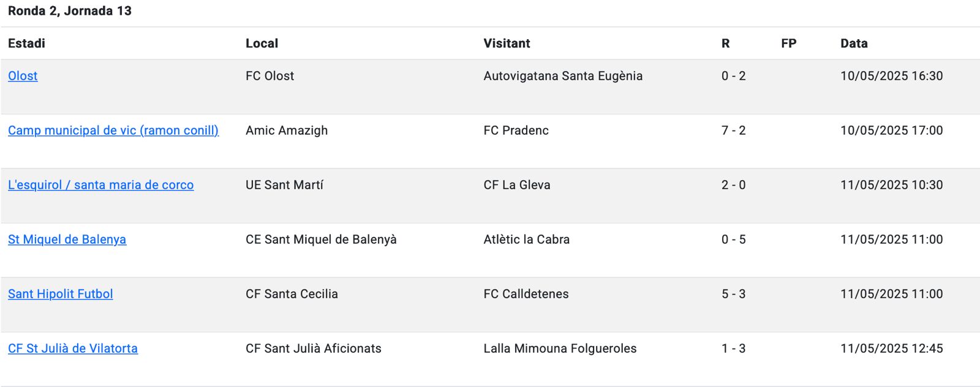This screenshot has height=387, width=980.
Task: Open L'esquirol / santa maria de corco link
Action: tap(100, 185)
